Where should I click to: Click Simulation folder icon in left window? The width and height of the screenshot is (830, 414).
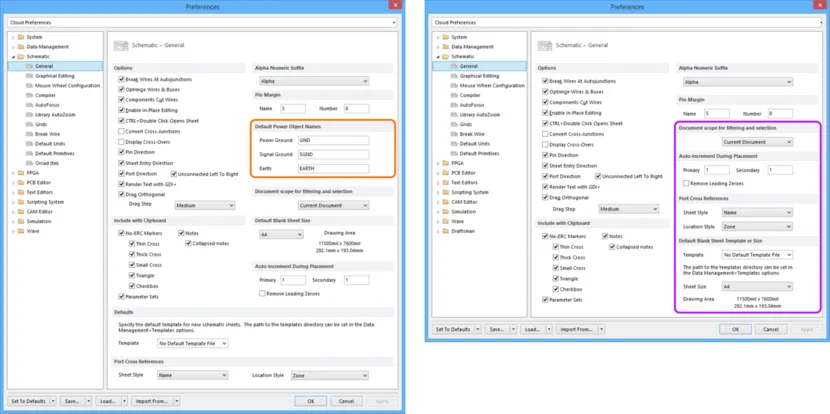point(21,221)
